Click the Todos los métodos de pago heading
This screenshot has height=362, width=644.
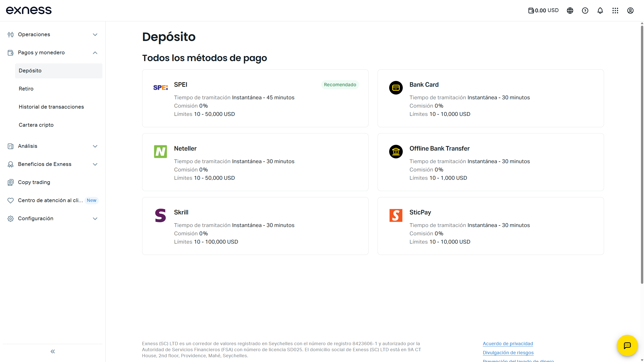[x=205, y=58]
